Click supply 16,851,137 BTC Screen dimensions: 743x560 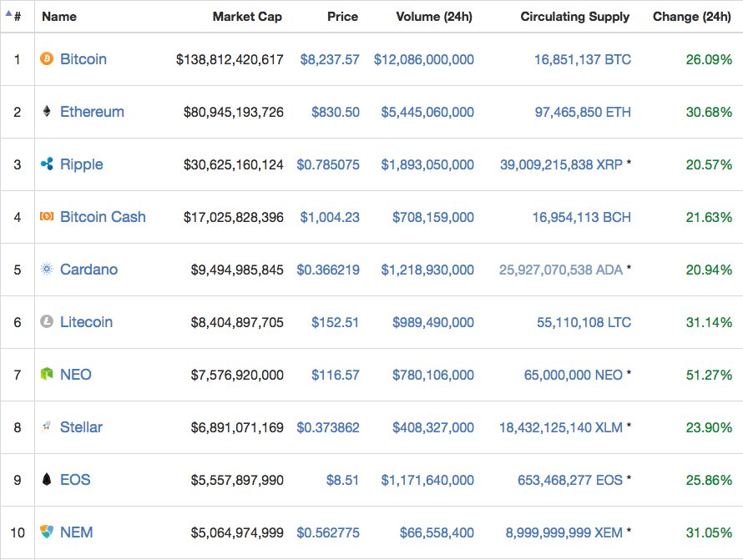(x=583, y=60)
